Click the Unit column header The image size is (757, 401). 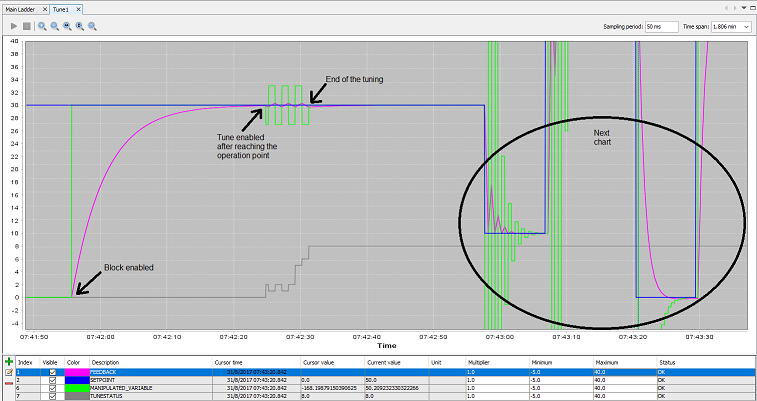[447, 362]
